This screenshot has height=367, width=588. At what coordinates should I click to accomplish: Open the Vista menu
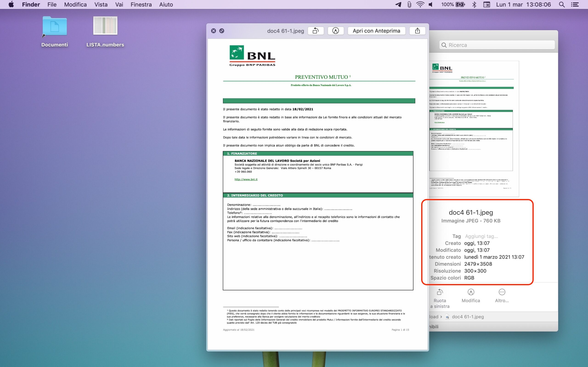tap(101, 5)
